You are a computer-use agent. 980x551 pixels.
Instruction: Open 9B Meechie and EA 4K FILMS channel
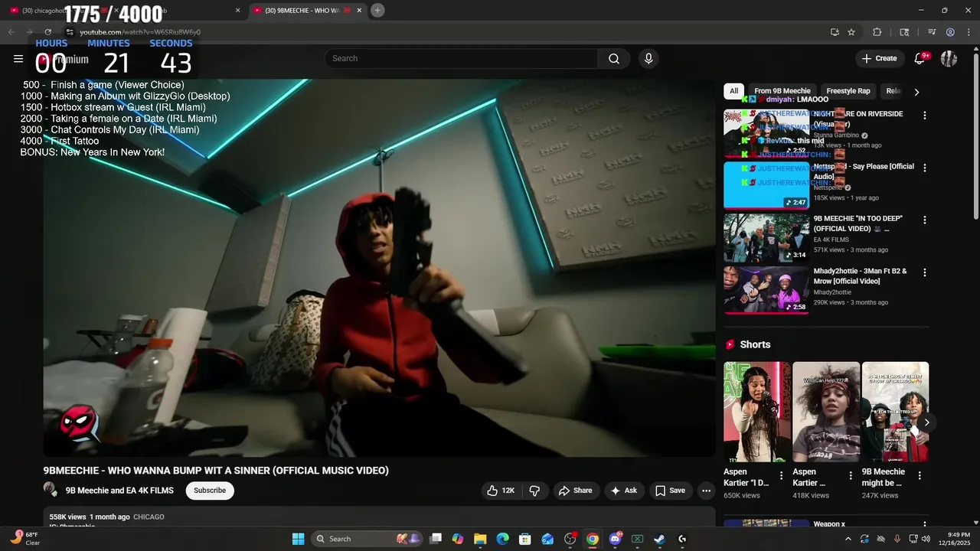(x=119, y=491)
